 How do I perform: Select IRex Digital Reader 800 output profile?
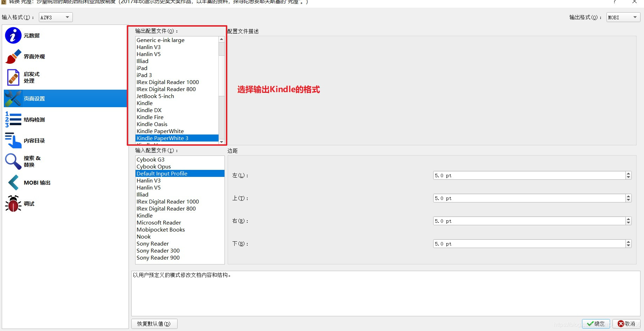pos(177,89)
